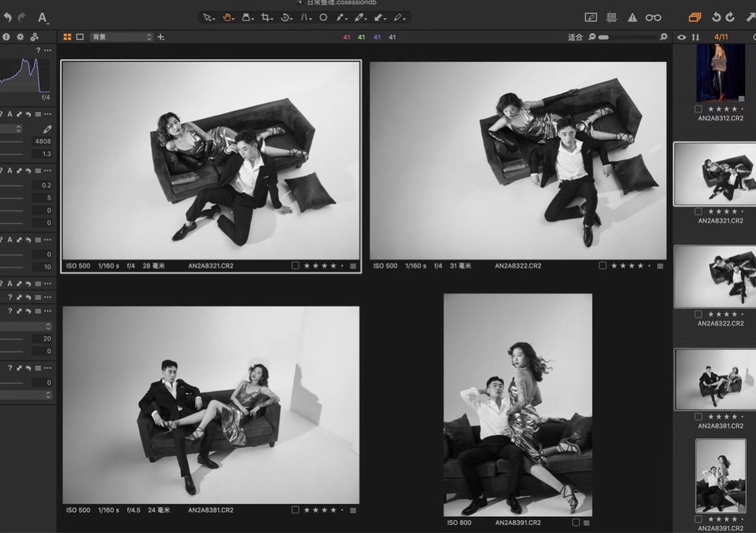
Task: Choose the Rotate/Straighten tool
Action: [286, 17]
